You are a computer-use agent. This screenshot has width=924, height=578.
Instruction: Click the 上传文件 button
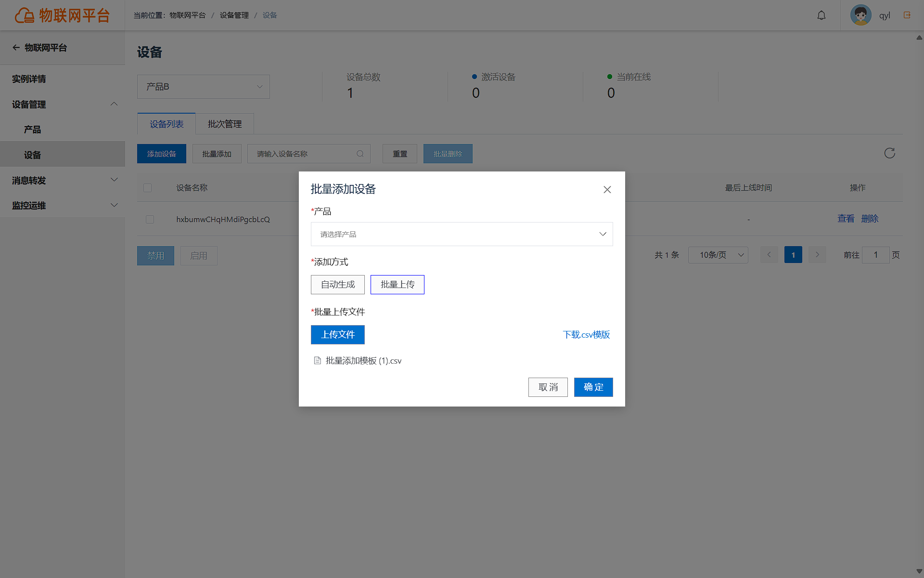click(338, 335)
